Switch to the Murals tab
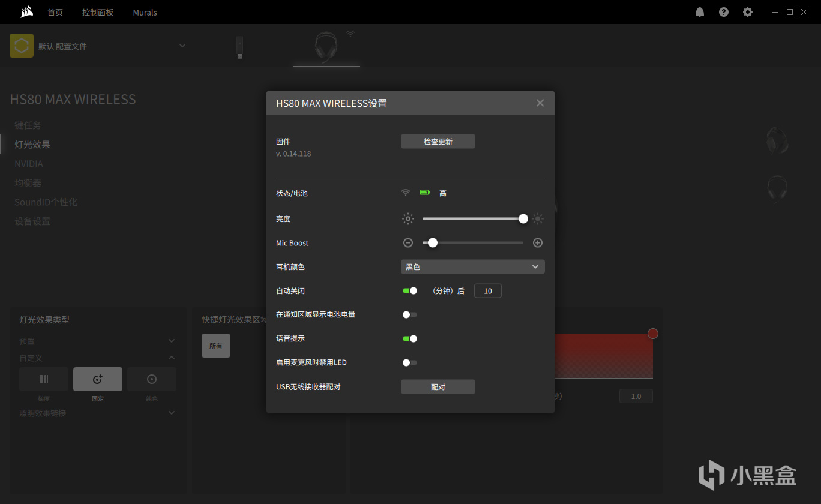The width and height of the screenshot is (821, 504). (x=145, y=12)
